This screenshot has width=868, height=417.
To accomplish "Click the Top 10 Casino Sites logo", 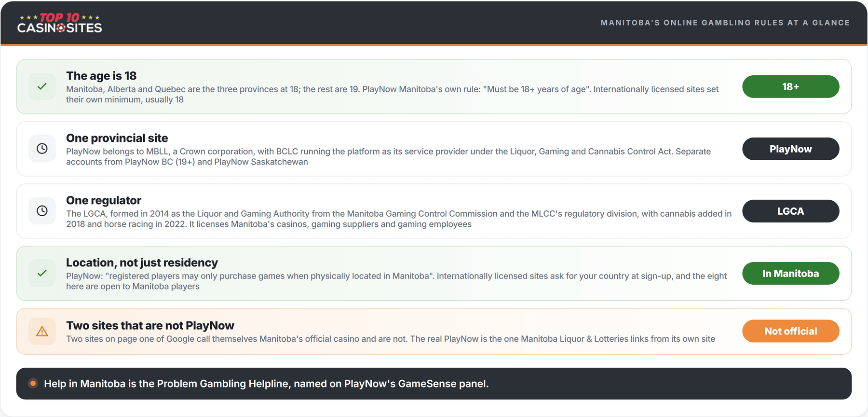I will pyautogui.click(x=59, y=23).
